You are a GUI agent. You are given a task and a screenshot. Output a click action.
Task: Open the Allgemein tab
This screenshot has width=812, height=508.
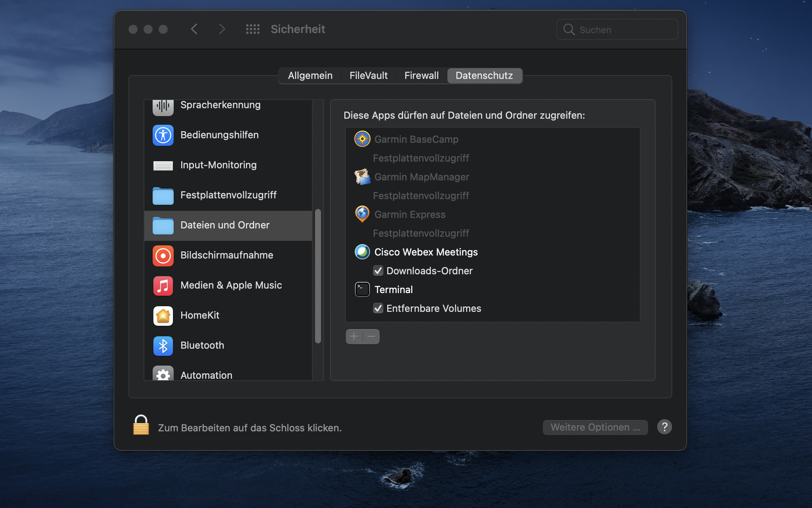(310, 76)
